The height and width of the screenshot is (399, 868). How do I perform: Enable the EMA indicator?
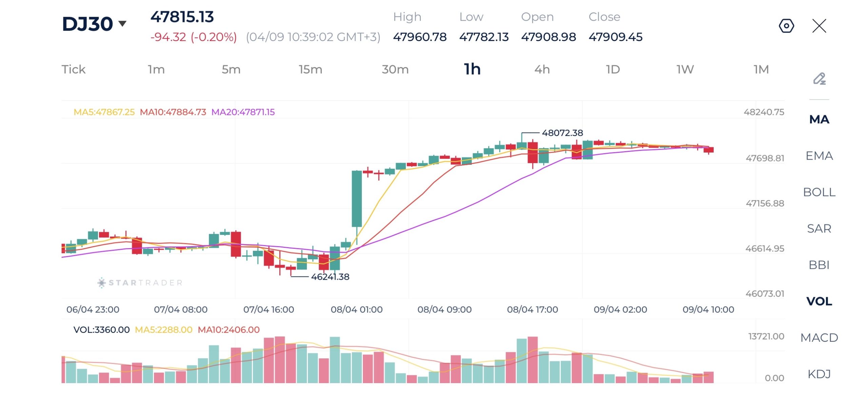[819, 156]
